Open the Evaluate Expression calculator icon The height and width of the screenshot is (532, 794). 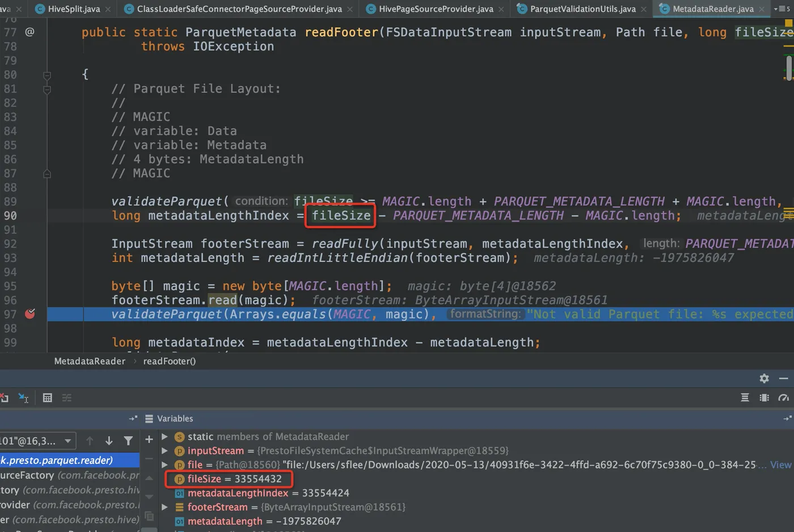[x=48, y=398]
